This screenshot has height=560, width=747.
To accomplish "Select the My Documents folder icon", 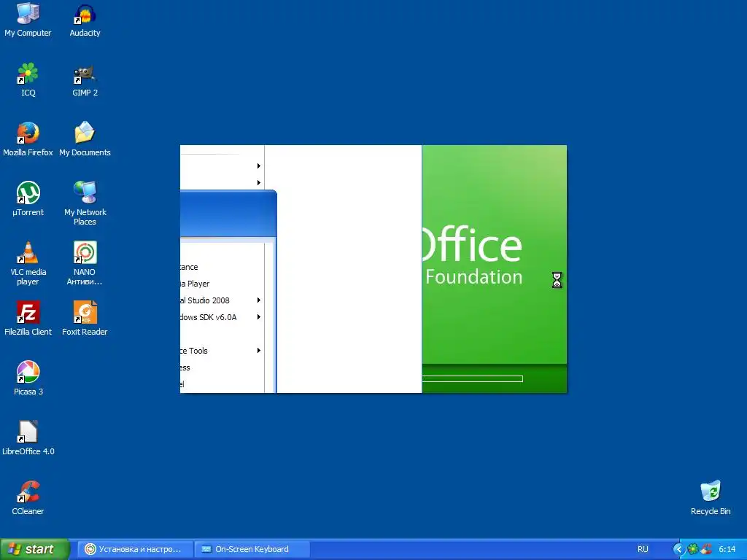I will 85,139.
